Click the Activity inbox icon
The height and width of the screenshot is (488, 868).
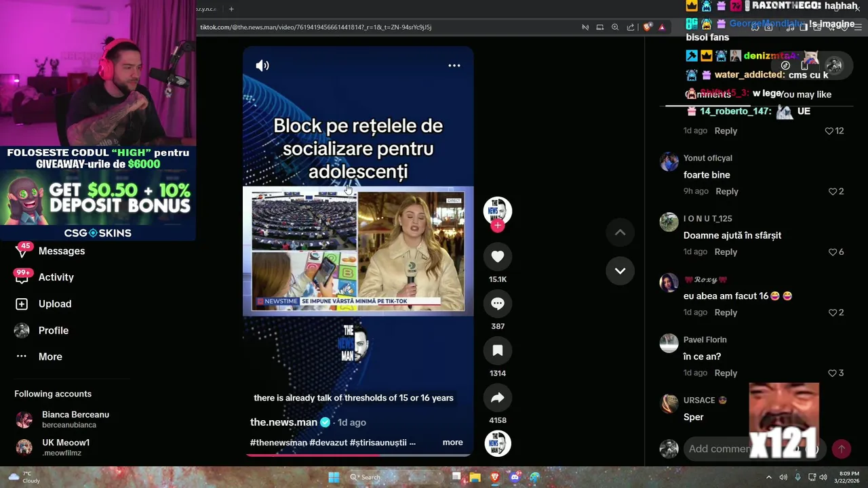pos(22,277)
